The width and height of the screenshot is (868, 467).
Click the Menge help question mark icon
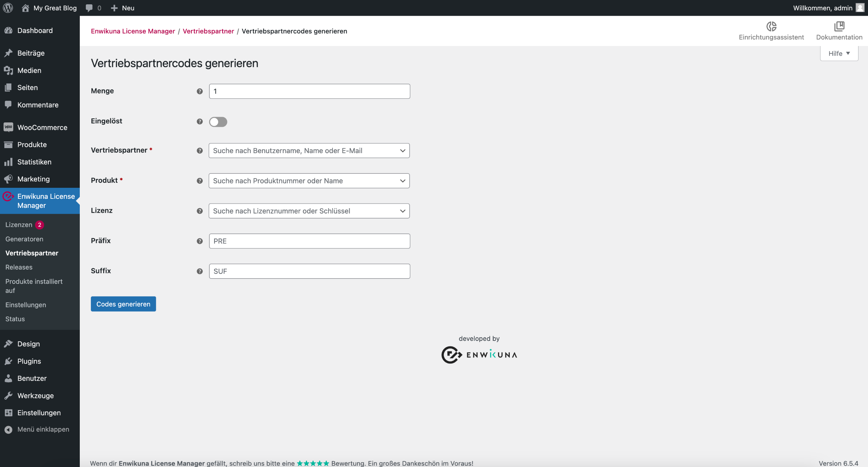(x=200, y=91)
